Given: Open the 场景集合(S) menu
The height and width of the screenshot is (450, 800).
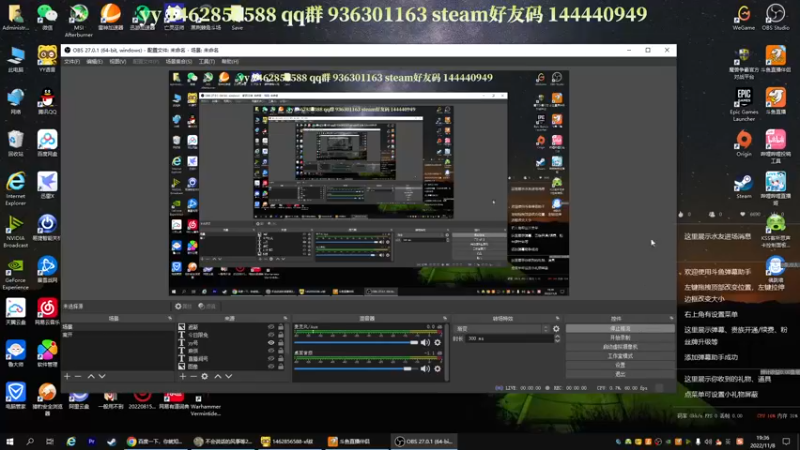Looking at the screenshot, I should [x=179, y=61].
